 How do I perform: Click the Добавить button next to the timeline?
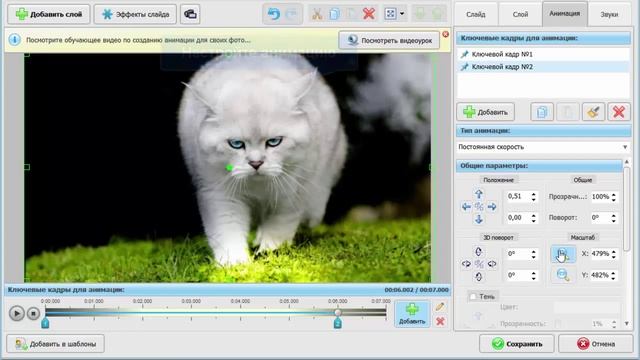point(412,313)
